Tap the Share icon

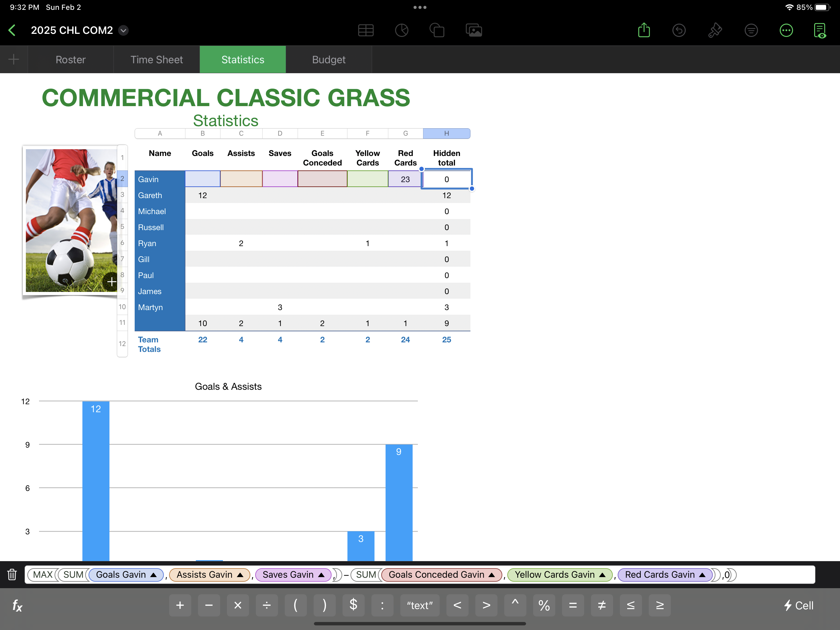click(x=644, y=30)
